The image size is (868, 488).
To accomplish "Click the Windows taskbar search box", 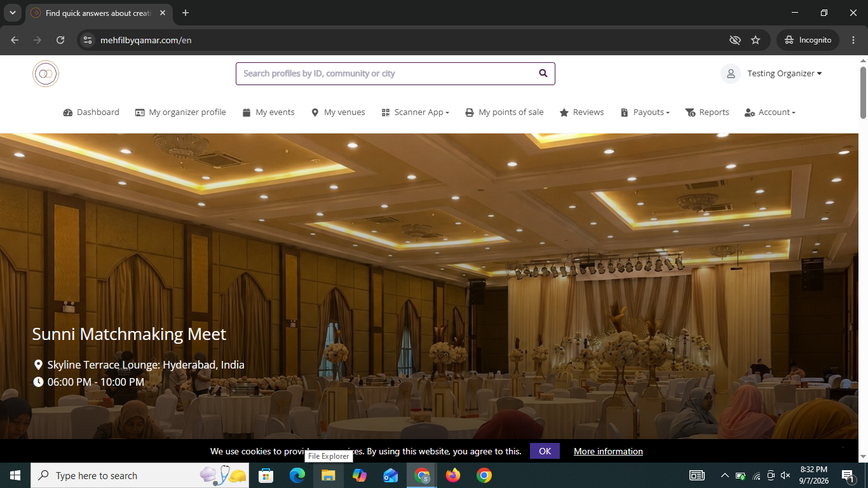I will 140,475.
